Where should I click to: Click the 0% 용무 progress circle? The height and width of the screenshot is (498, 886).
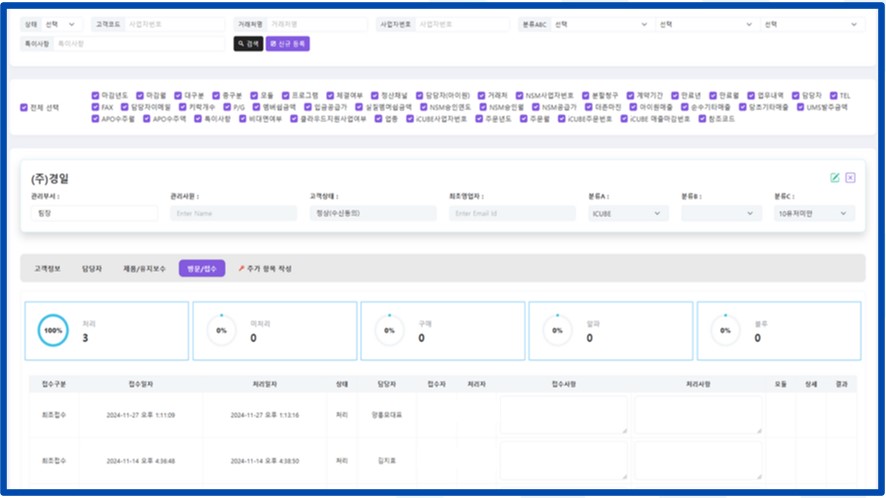click(x=725, y=331)
